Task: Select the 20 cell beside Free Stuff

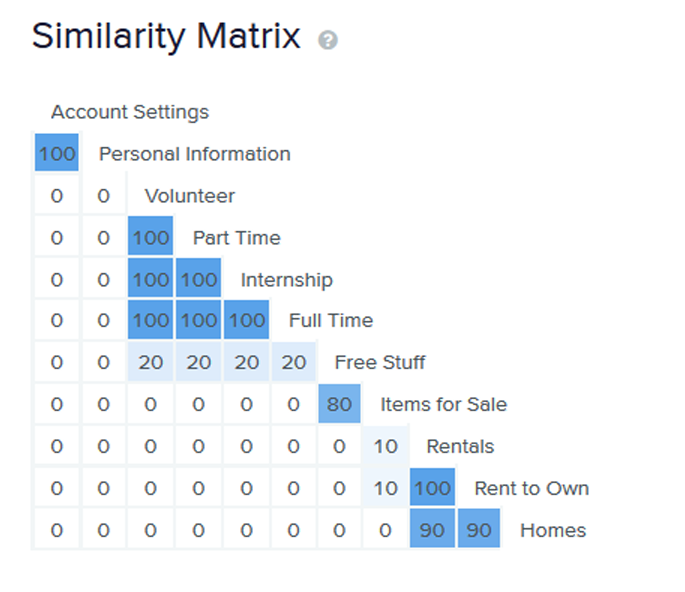Action: click(294, 362)
